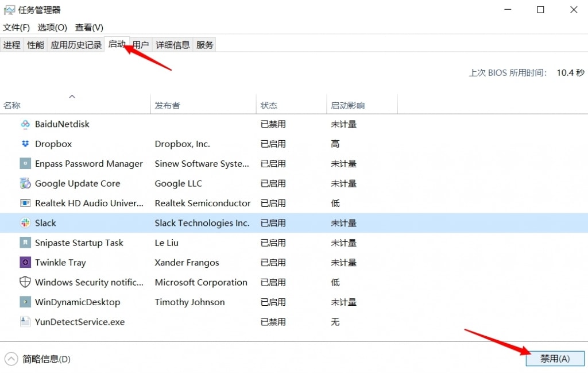Click publisher Microsoft Corporation
The width and height of the screenshot is (588, 373).
click(x=201, y=282)
